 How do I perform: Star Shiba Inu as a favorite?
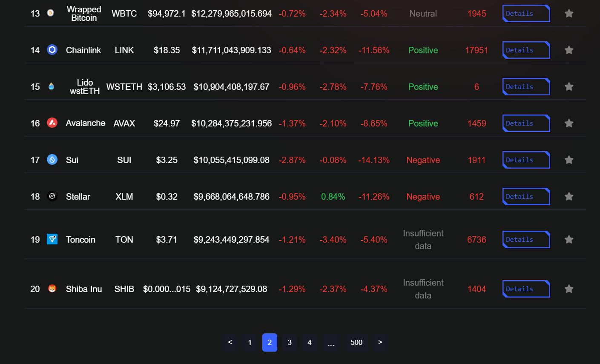[x=568, y=289]
